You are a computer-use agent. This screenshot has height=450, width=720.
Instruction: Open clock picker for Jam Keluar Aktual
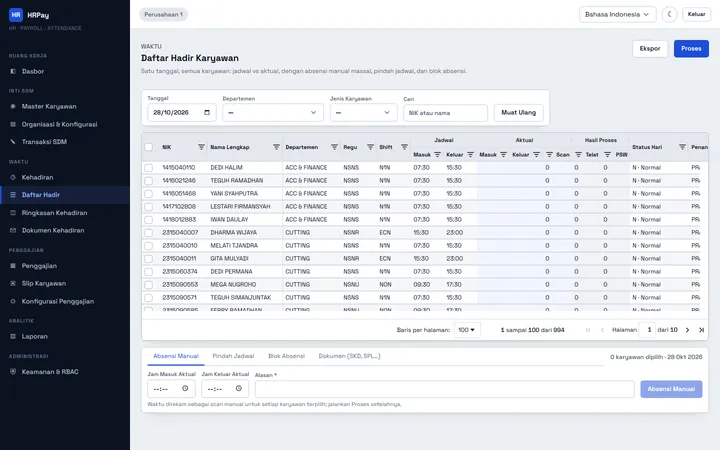point(239,388)
